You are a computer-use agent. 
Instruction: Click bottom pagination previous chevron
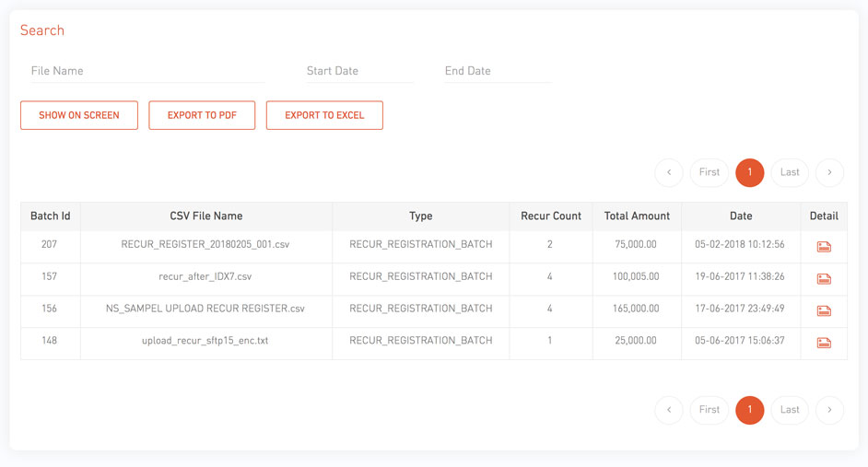tap(669, 410)
